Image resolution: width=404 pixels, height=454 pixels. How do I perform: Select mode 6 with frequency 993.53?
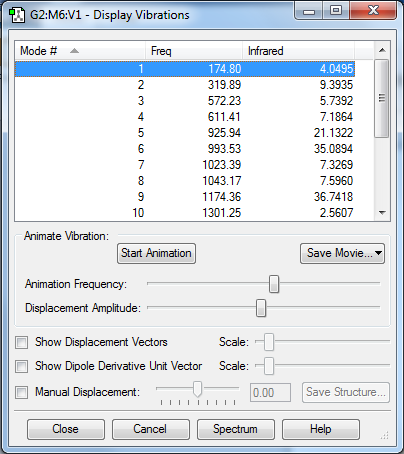pos(185,149)
